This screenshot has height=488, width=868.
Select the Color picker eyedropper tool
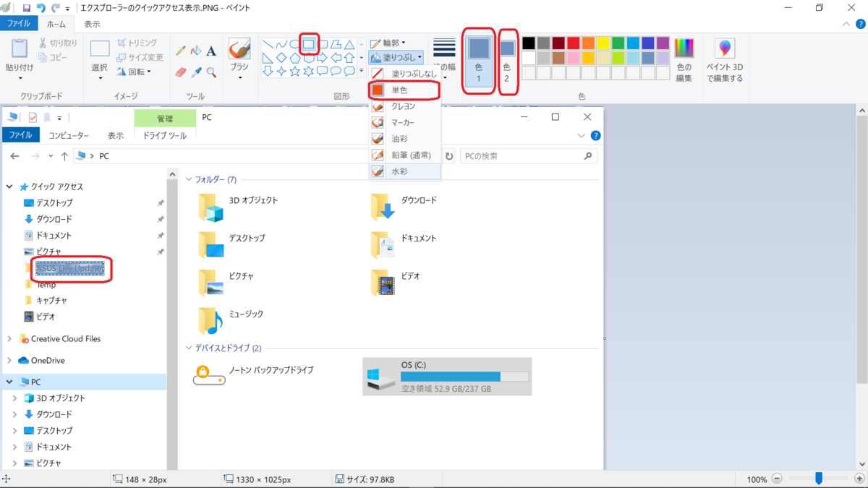pyautogui.click(x=195, y=71)
